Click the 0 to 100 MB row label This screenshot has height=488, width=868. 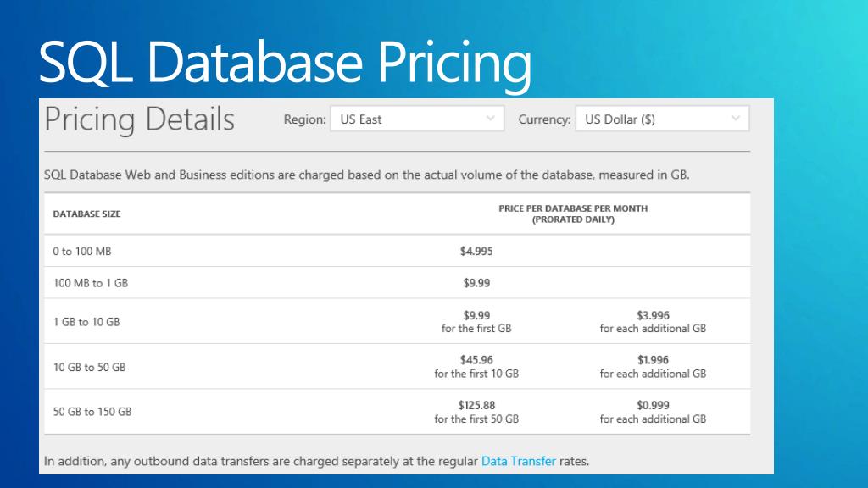(82, 252)
